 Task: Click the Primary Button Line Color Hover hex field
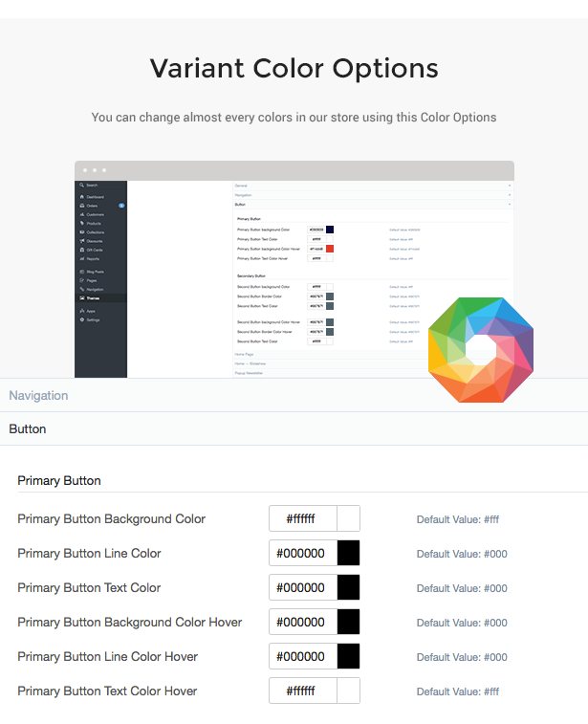(302, 657)
